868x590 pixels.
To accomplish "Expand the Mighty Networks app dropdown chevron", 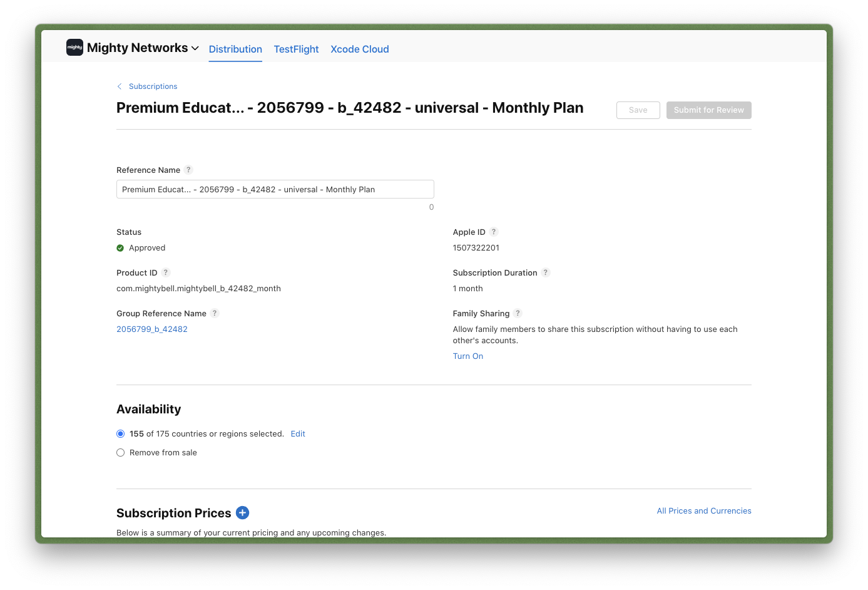I will (x=195, y=48).
